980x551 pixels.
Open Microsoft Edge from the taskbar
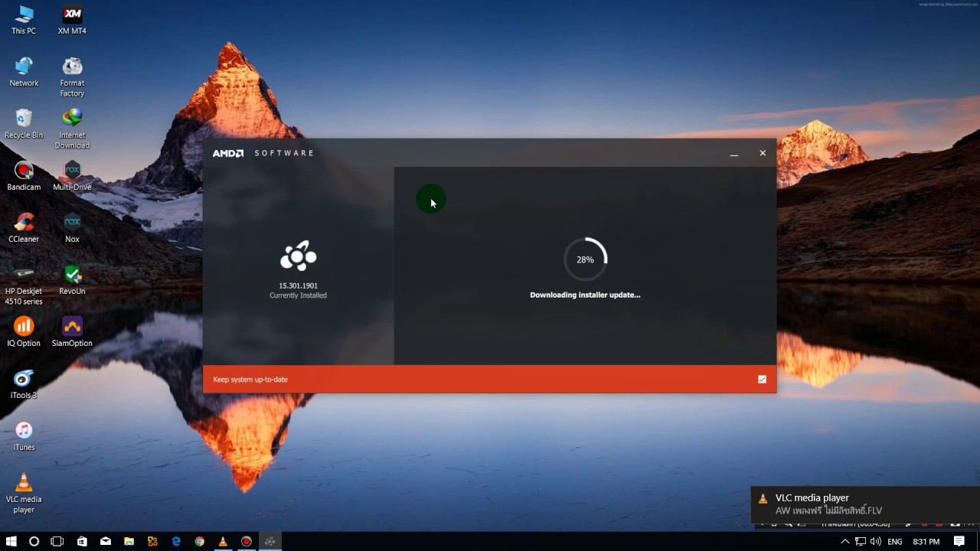tap(176, 541)
